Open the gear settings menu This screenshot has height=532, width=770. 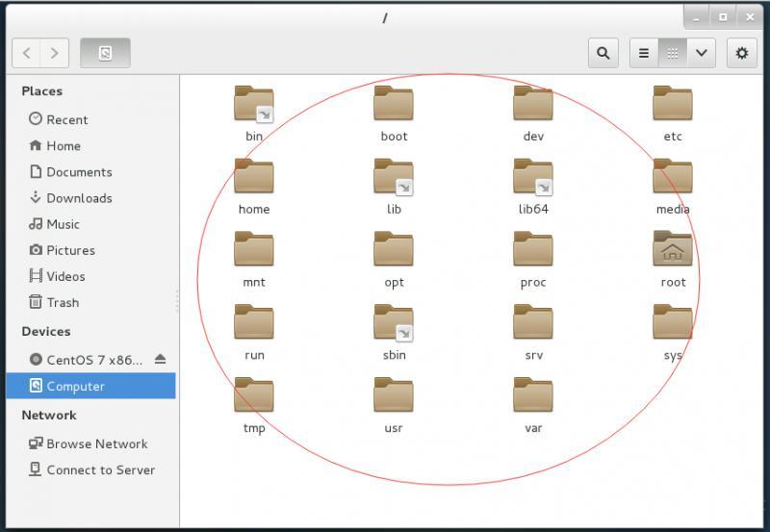point(741,53)
